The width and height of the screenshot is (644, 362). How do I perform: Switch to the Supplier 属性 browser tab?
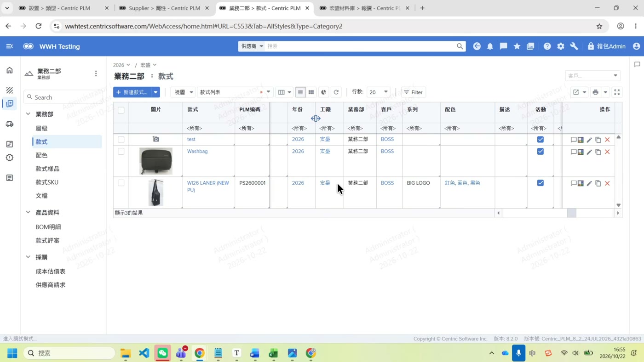[163, 8]
